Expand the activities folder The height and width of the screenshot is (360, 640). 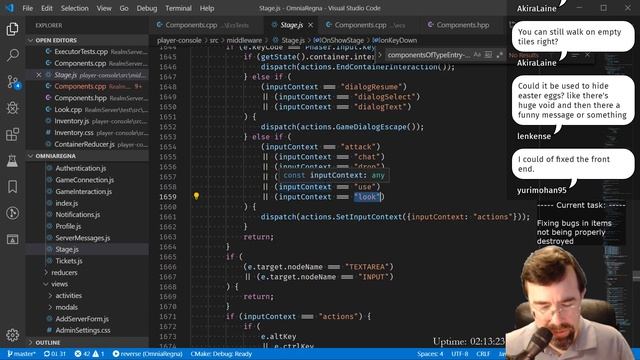click(x=69, y=296)
